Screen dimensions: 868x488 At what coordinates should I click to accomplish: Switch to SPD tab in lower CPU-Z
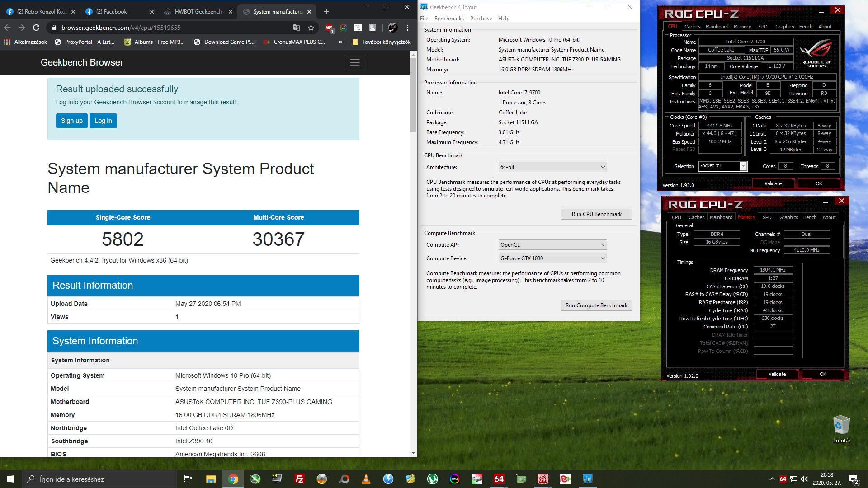(767, 217)
